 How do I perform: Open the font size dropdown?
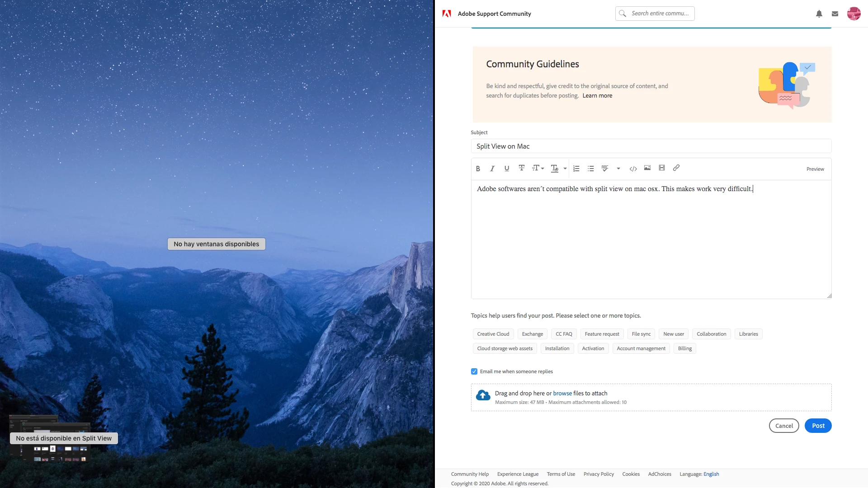click(538, 168)
